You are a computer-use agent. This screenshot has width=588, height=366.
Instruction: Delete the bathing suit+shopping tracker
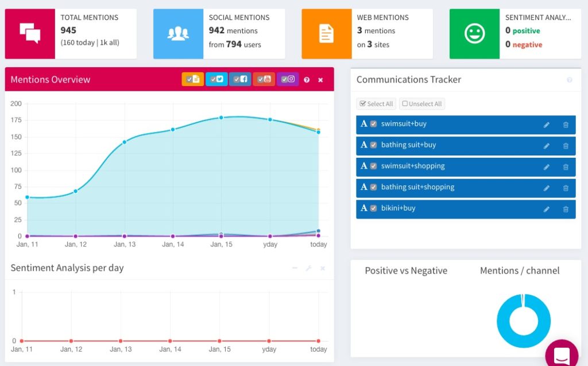[566, 188]
